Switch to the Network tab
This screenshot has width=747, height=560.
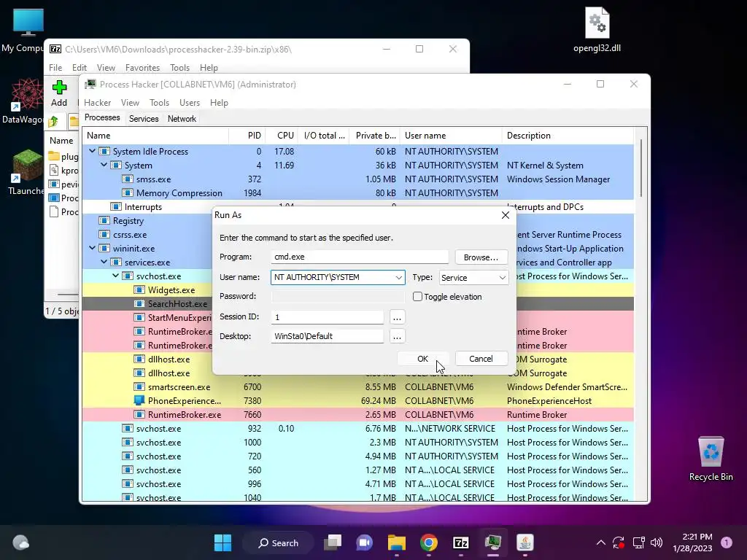click(x=182, y=119)
